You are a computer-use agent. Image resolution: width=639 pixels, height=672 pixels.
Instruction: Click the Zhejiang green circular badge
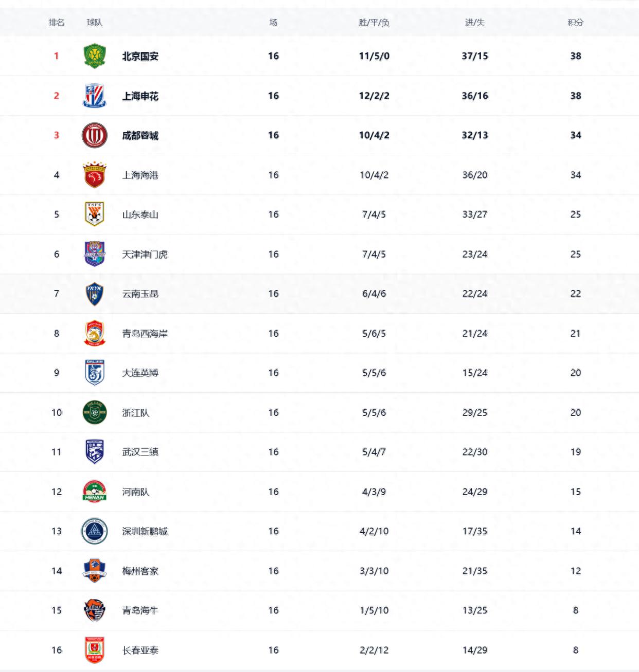click(95, 412)
